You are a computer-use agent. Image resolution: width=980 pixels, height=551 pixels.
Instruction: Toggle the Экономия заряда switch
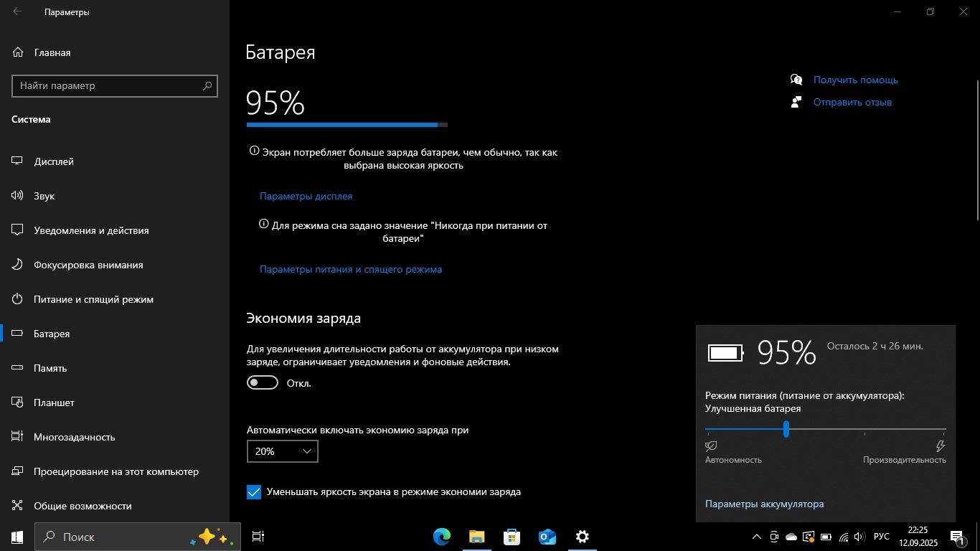263,383
